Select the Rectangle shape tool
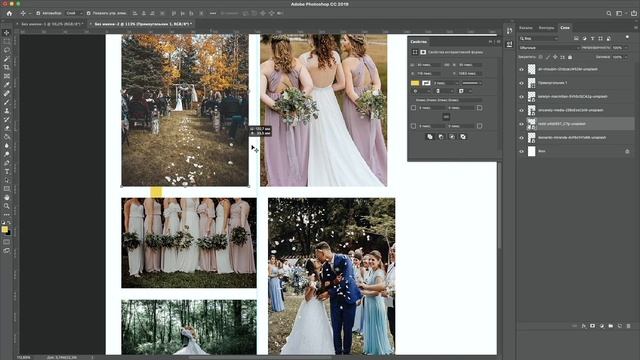The image size is (640, 360). [7, 189]
